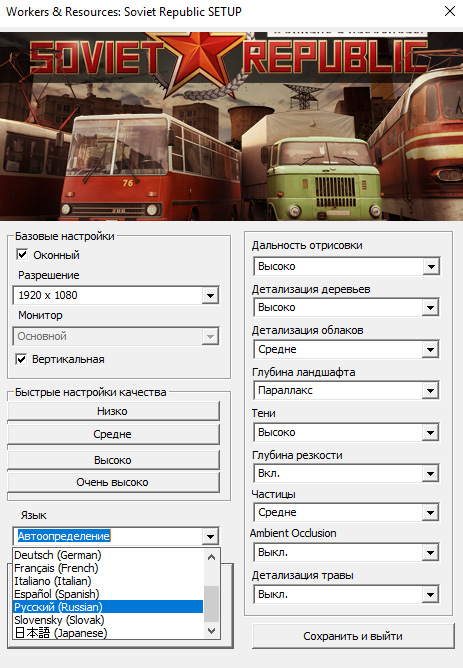Expand the Тени dropdown

point(346,432)
